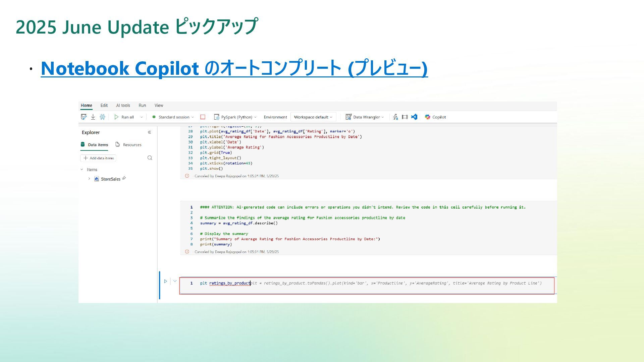Click the plt.xticks(rotation=45) line
644x362 pixels.
click(226, 163)
